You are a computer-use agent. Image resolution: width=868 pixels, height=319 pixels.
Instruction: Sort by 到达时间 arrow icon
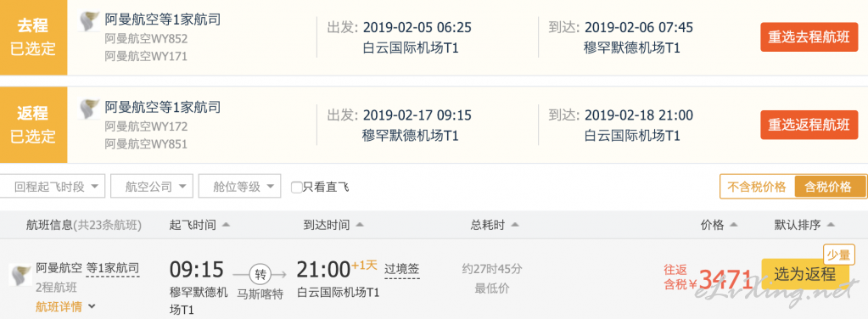pos(360,225)
